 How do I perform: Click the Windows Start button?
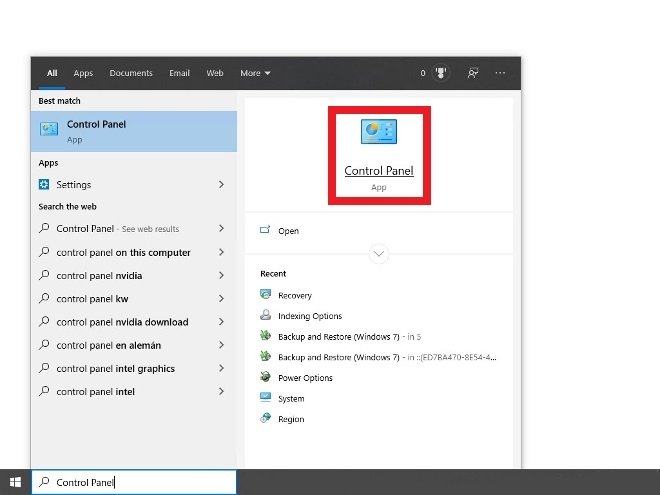(x=15, y=482)
